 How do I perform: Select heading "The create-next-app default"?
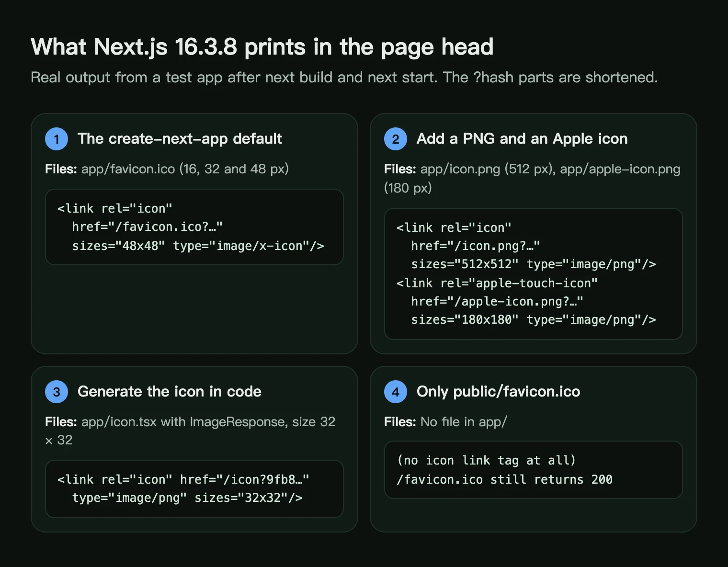point(180,139)
